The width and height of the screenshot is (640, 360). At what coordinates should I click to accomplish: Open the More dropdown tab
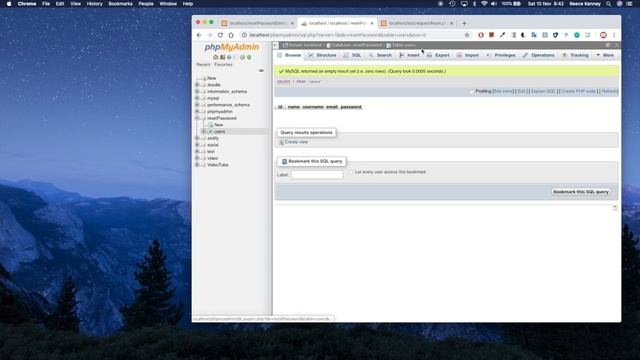tap(605, 55)
